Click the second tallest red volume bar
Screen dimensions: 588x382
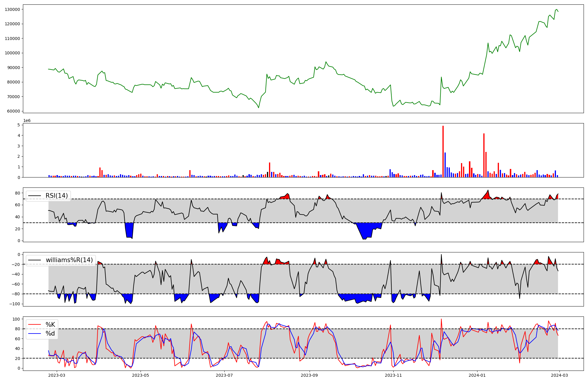click(x=484, y=156)
